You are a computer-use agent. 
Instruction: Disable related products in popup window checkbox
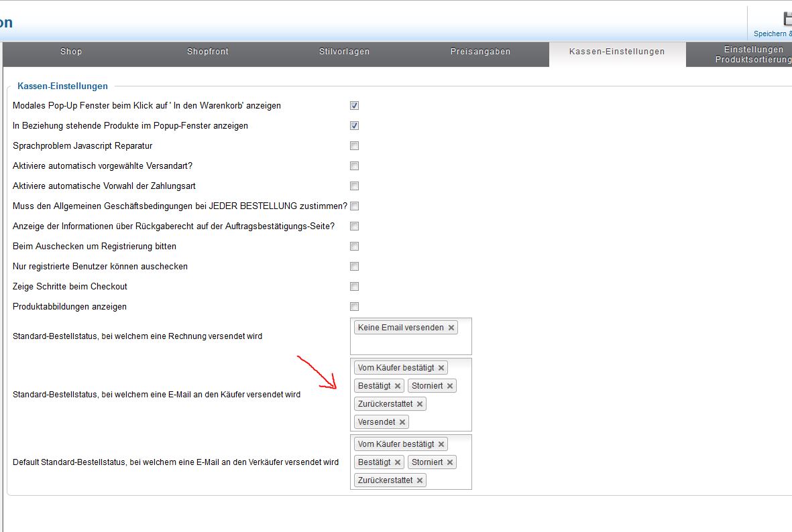point(354,125)
